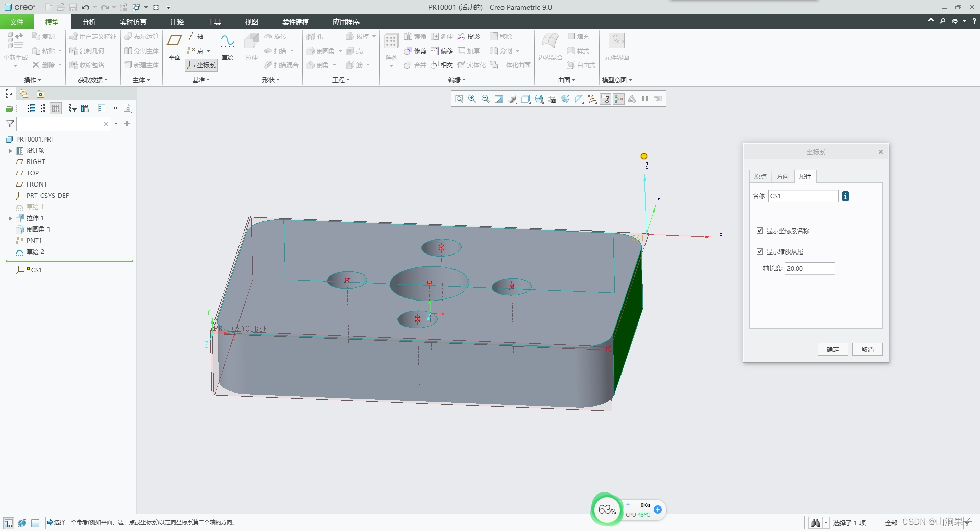Open the layer tree folder icon
The height and width of the screenshot is (531, 980).
pos(24,94)
